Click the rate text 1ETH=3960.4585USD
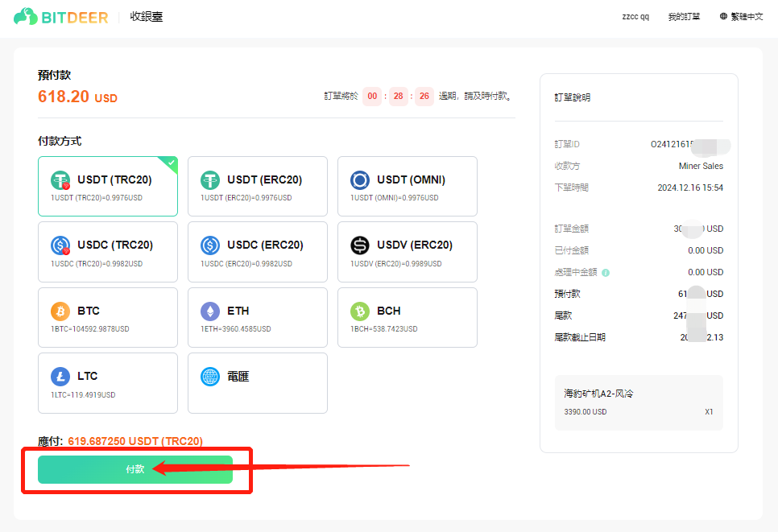Image resolution: width=778 pixels, height=532 pixels. coord(236,328)
